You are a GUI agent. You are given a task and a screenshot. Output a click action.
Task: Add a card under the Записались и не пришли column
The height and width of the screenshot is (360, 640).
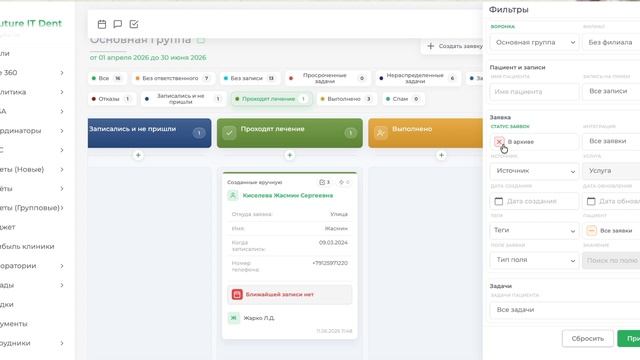138,155
